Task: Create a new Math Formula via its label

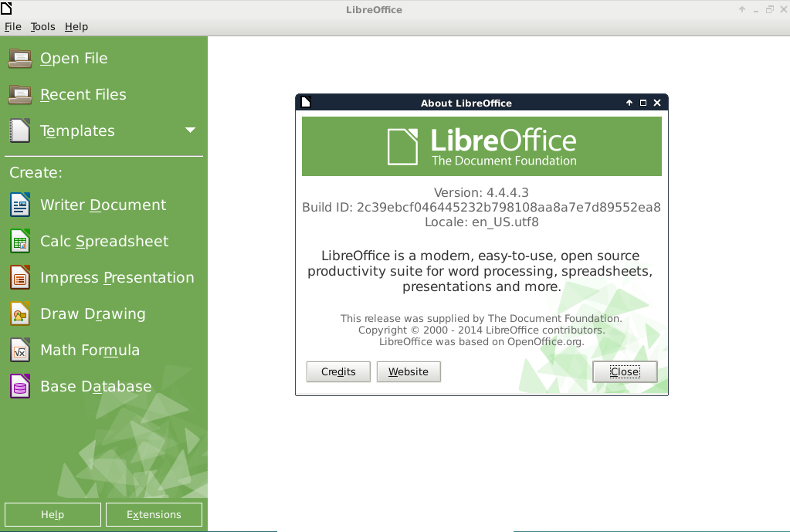Action: click(x=90, y=350)
